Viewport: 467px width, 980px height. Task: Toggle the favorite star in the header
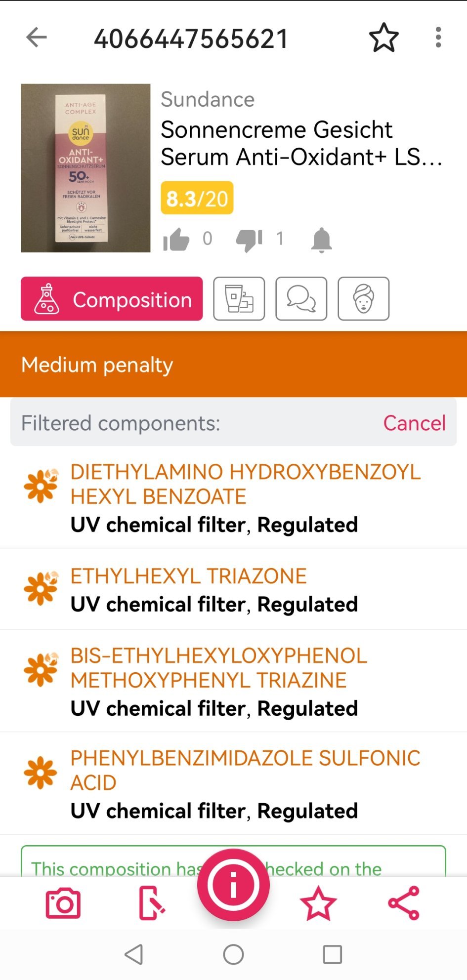[x=383, y=38]
